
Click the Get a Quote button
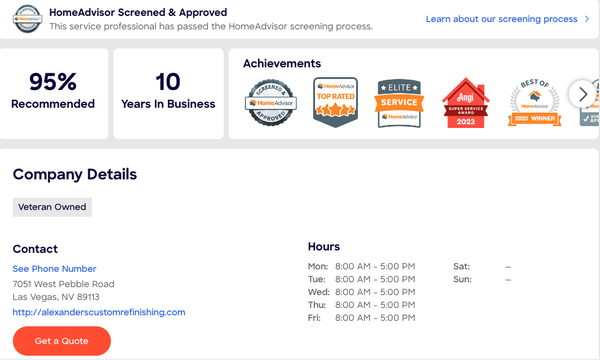click(62, 341)
